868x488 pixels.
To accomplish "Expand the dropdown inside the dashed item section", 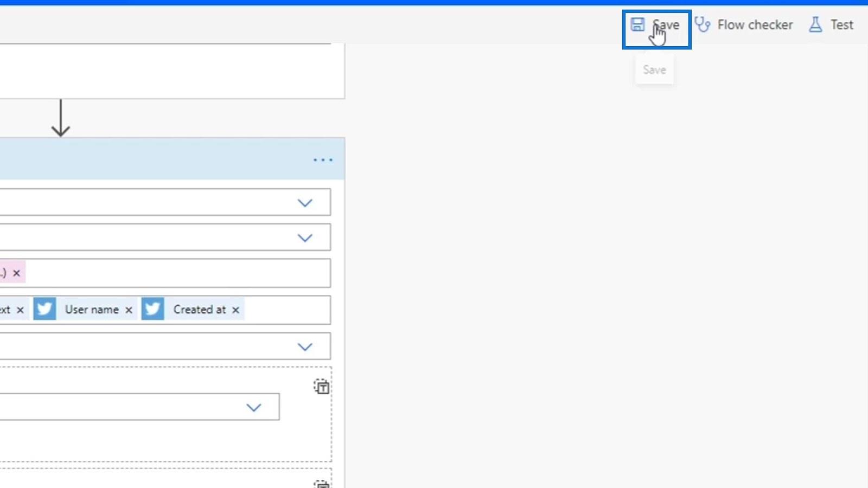I will [x=254, y=408].
